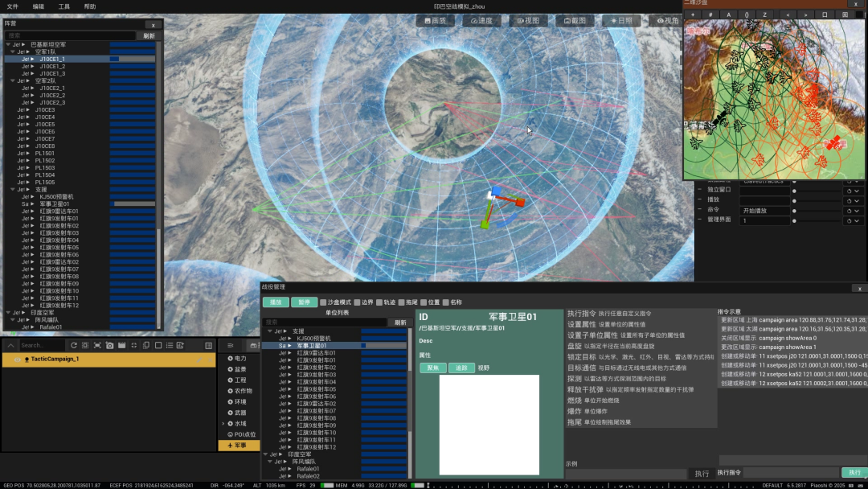This screenshot has height=489, width=868.
Task: Enable the 拖尾 checkbox
Action: [401, 302]
